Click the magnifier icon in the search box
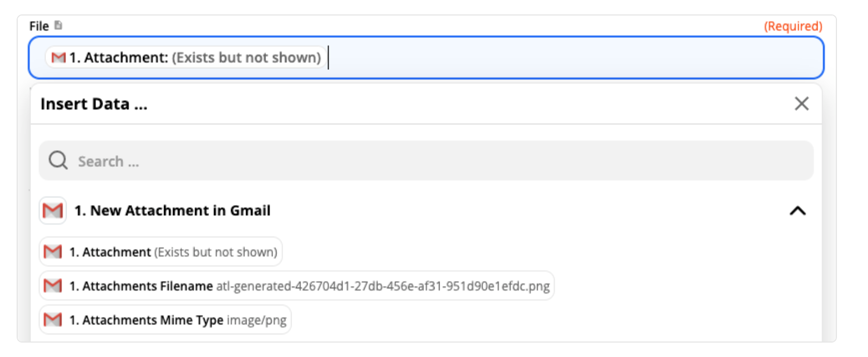 58,161
